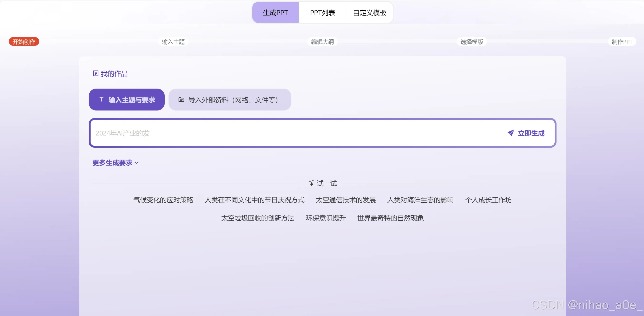Try suggestion 气候变化的应对策略
Screen dimensions: 644x316
click(x=163, y=200)
